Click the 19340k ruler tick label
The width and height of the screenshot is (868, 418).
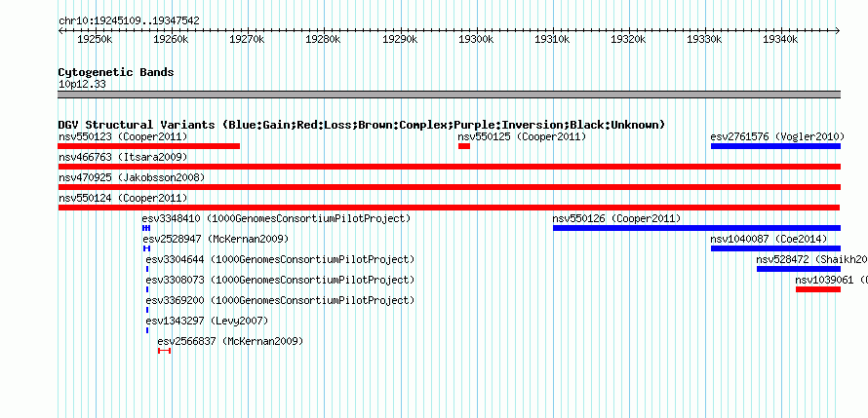(x=780, y=39)
